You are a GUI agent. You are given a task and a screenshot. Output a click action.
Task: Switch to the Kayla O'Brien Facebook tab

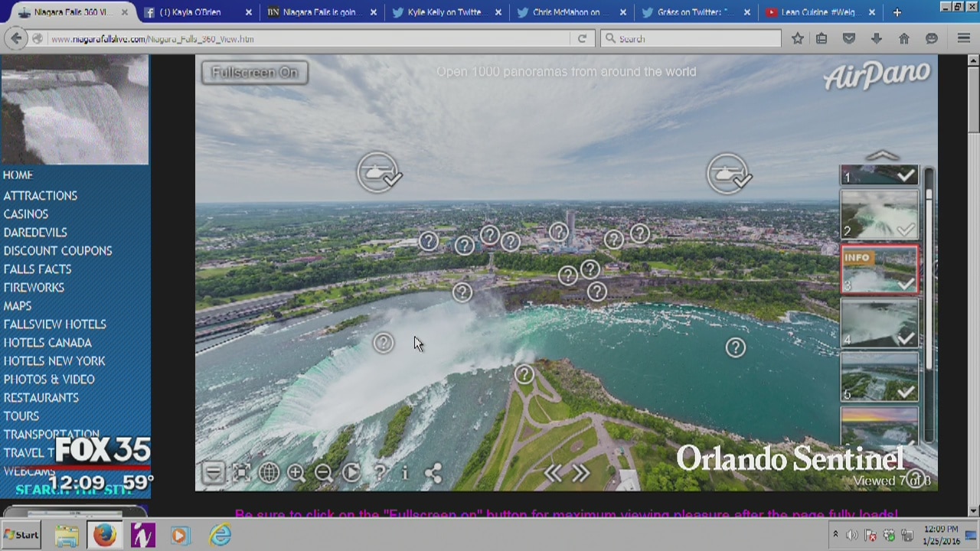(190, 12)
